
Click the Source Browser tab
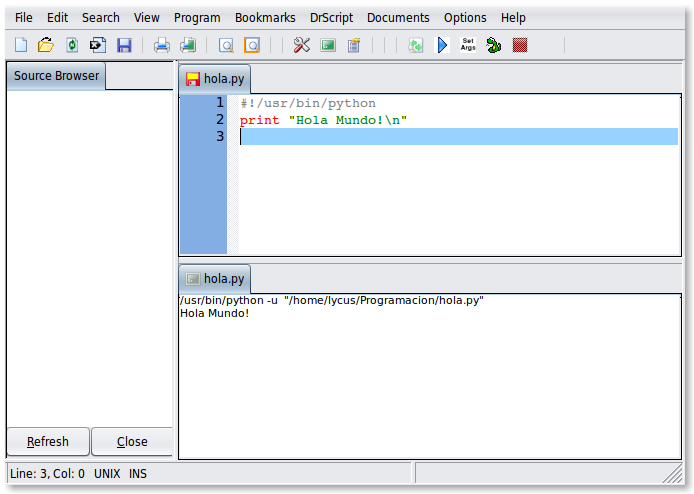56,76
